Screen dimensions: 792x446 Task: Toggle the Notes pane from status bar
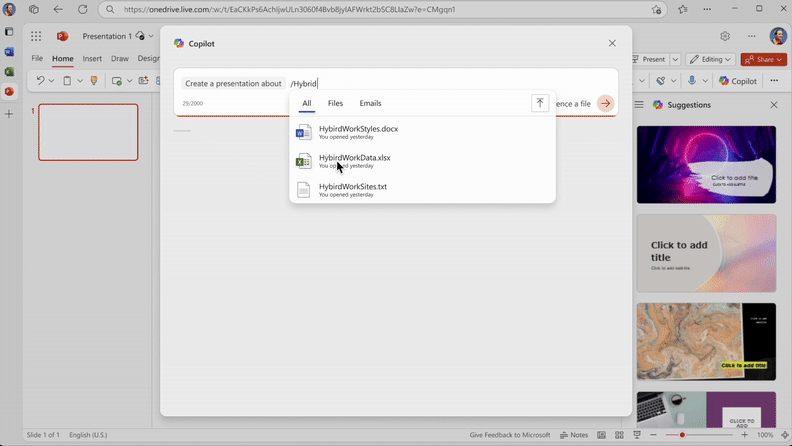pos(574,435)
